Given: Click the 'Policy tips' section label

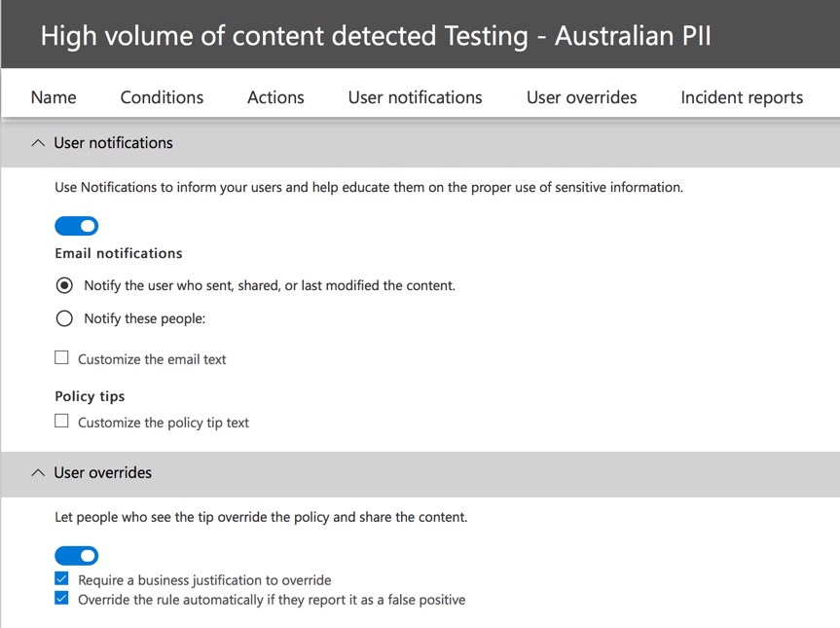Looking at the screenshot, I should (x=90, y=395).
